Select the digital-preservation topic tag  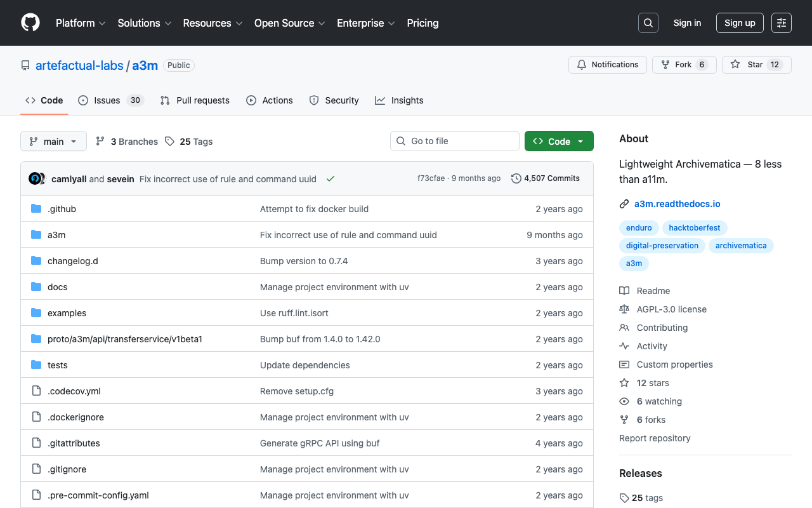click(x=662, y=246)
